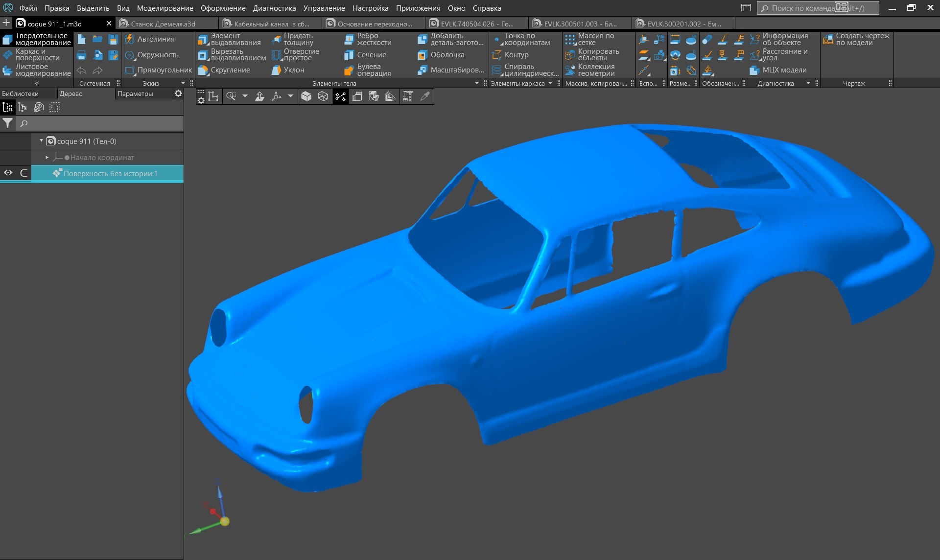Screen dimensions: 940x560
Task: Click the command search field
Action: click(x=818, y=8)
